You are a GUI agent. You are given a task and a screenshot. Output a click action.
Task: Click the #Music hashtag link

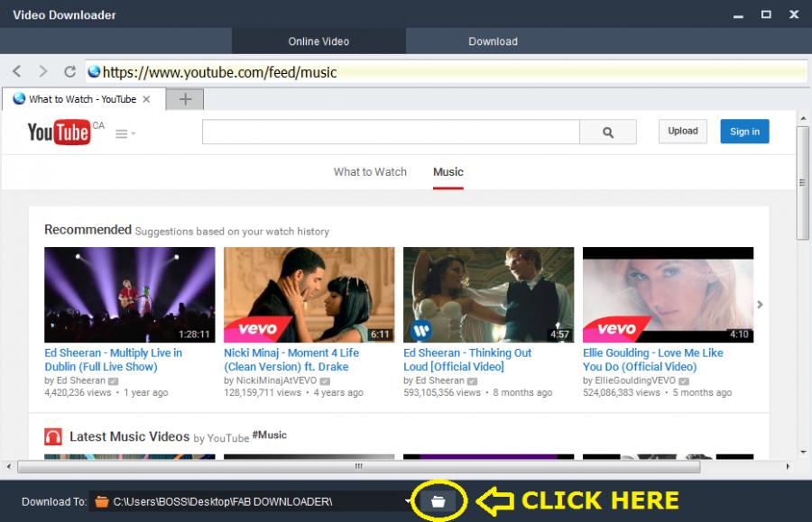point(269,435)
